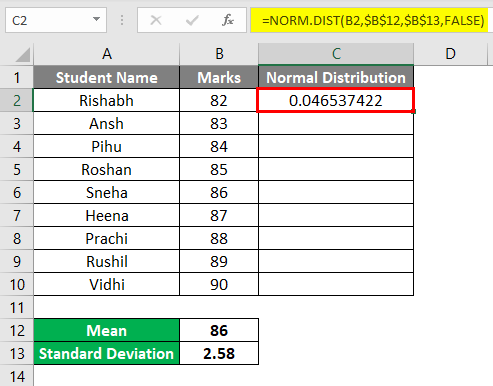Click the Standard Deviation label cell
The height and width of the screenshot is (386, 493).
(107, 353)
